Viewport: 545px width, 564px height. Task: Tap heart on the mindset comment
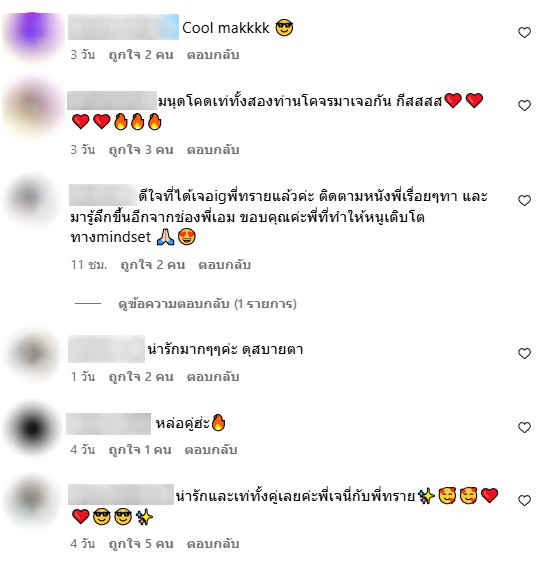tap(524, 200)
